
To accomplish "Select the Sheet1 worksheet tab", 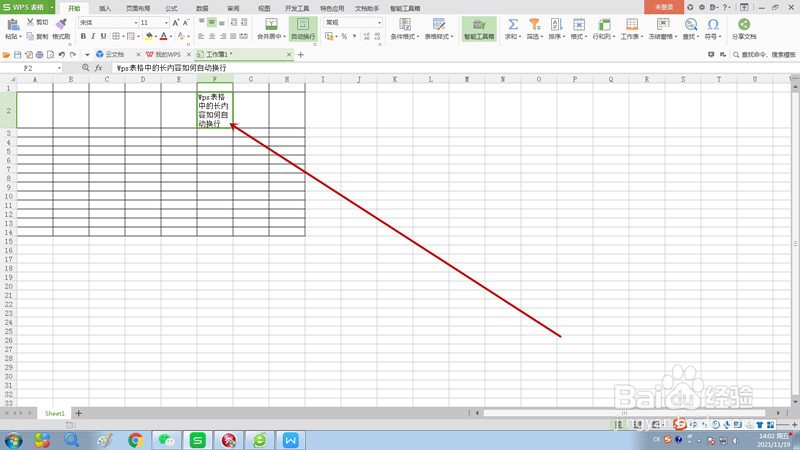I will (55, 413).
